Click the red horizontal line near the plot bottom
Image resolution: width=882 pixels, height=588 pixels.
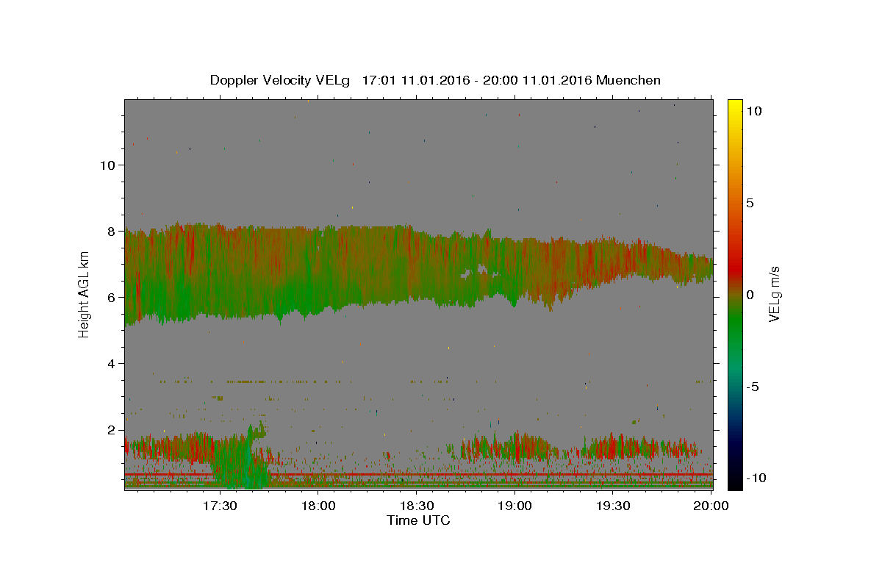click(418, 475)
